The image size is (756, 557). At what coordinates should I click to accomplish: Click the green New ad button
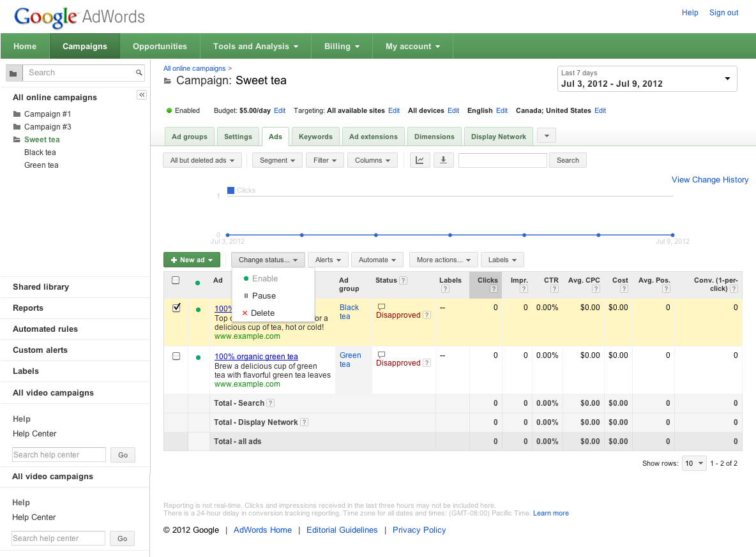pyautogui.click(x=192, y=260)
